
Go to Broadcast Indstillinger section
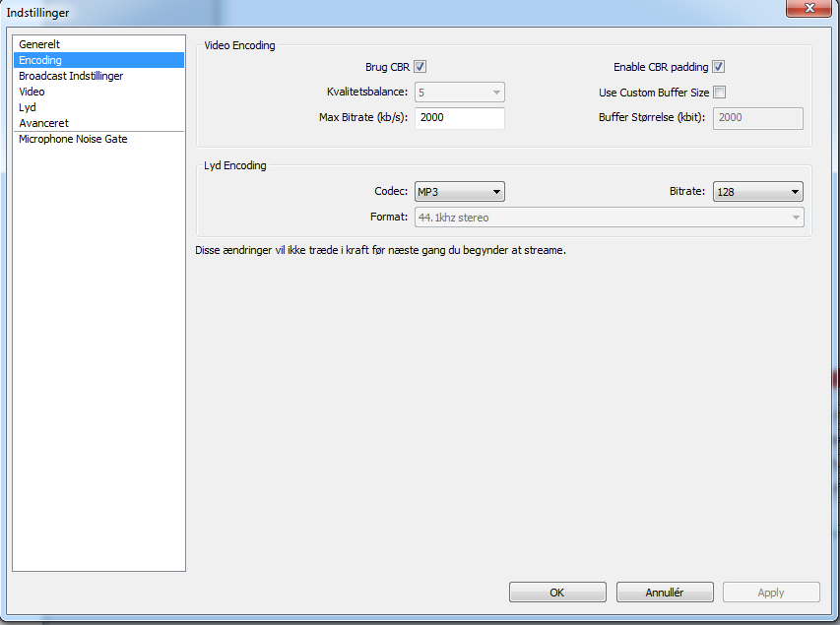click(71, 76)
